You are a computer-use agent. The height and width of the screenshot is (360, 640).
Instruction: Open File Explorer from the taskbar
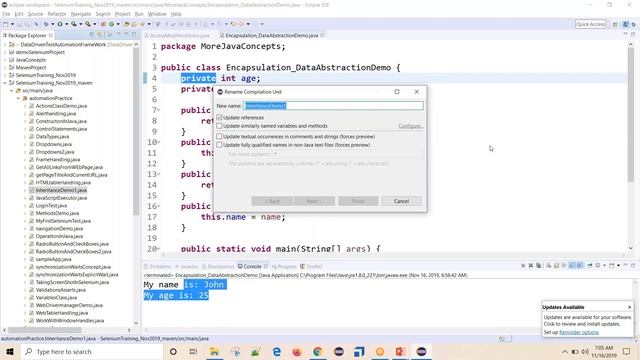[x=214, y=351]
